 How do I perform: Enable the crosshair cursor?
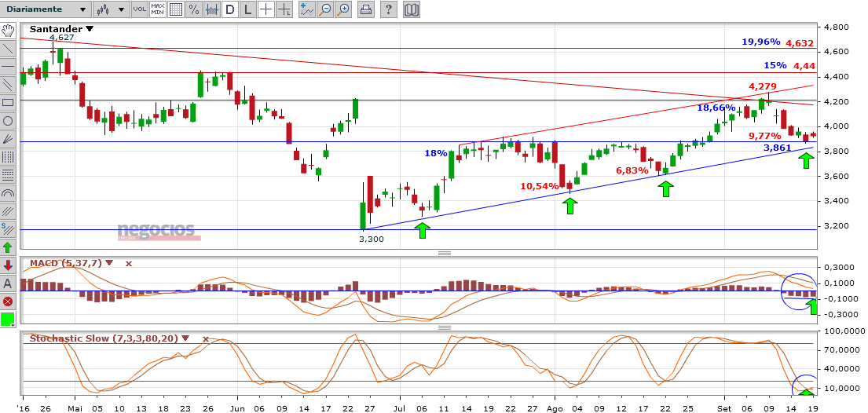pyautogui.click(x=266, y=9)
